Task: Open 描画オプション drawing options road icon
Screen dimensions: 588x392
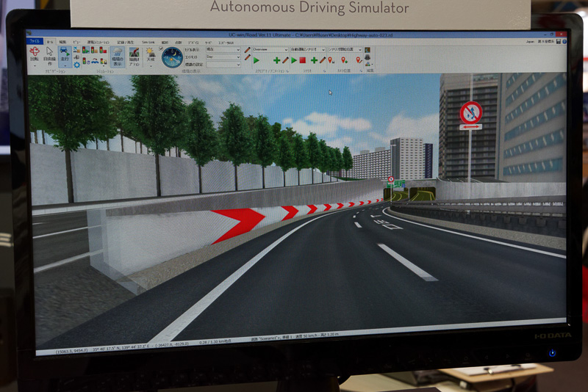Action: click(x=135, y=57)
